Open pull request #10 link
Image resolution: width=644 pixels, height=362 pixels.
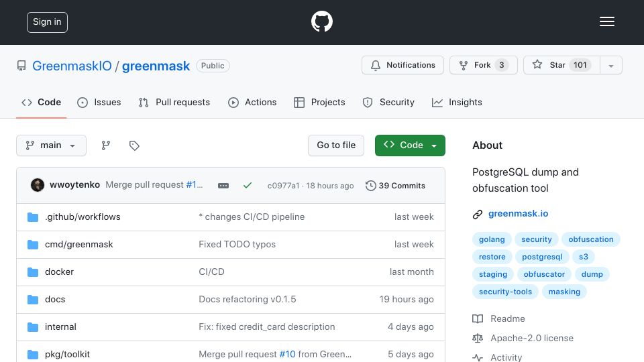287,354
